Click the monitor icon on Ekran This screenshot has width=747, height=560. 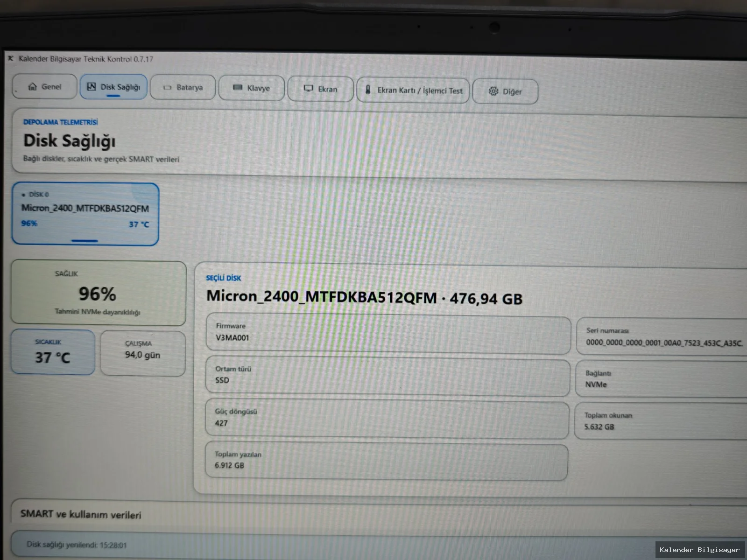[x=308, y=89]
